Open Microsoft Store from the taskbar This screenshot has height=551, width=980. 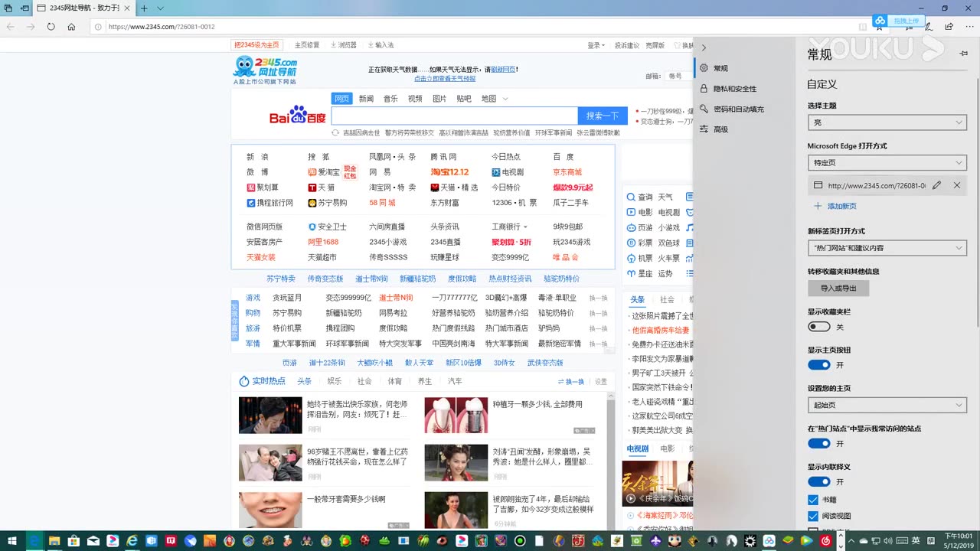click(74, 541)
